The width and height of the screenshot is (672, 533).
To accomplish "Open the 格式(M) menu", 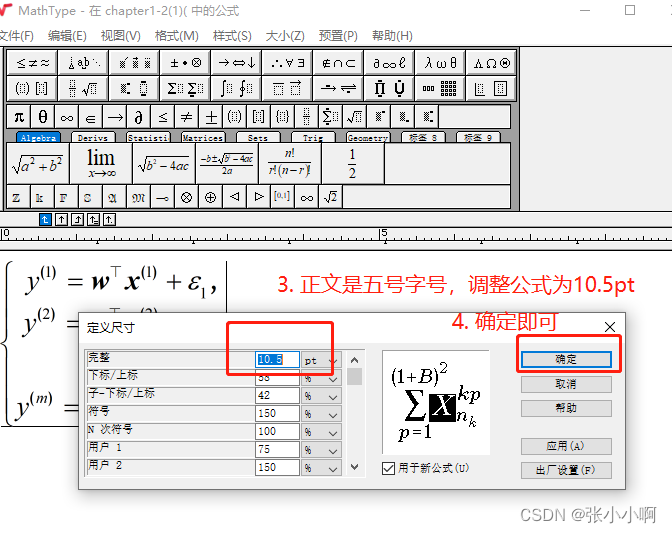I will click(x=177, y=36).
